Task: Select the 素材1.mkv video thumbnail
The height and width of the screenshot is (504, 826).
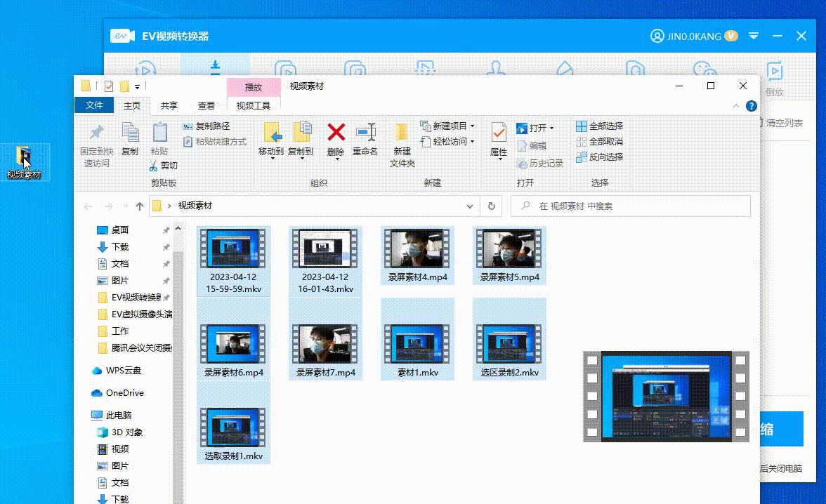Action: 417,344
